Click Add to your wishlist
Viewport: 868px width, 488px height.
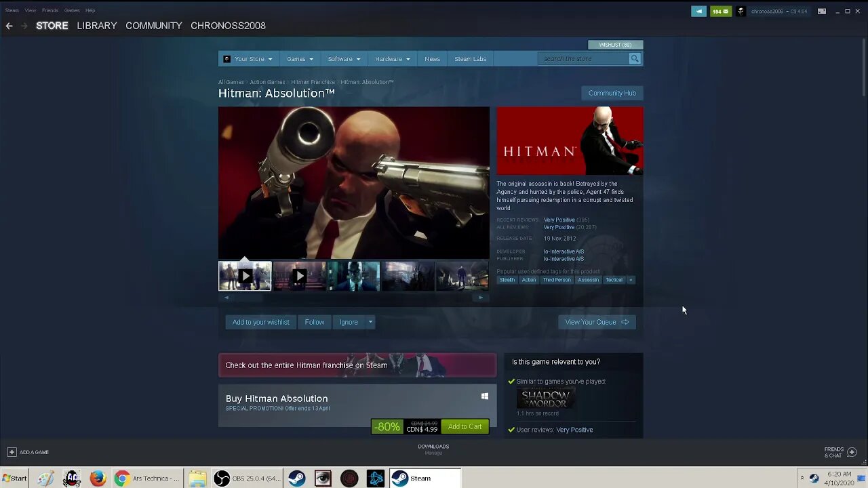[x=261, y=322]
